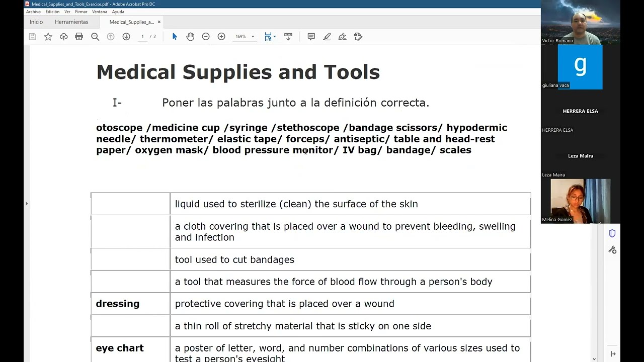Open the more tools wrench icon
Viewport: 644px width, 362px height.
[612, 250]
